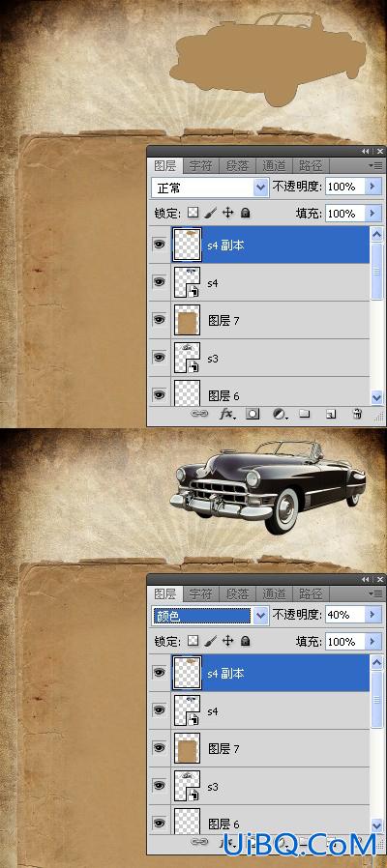This screenshot has width=387, height=868.
Task: Switch to 段落 tab in upper panel
Action: click(237, 165)
